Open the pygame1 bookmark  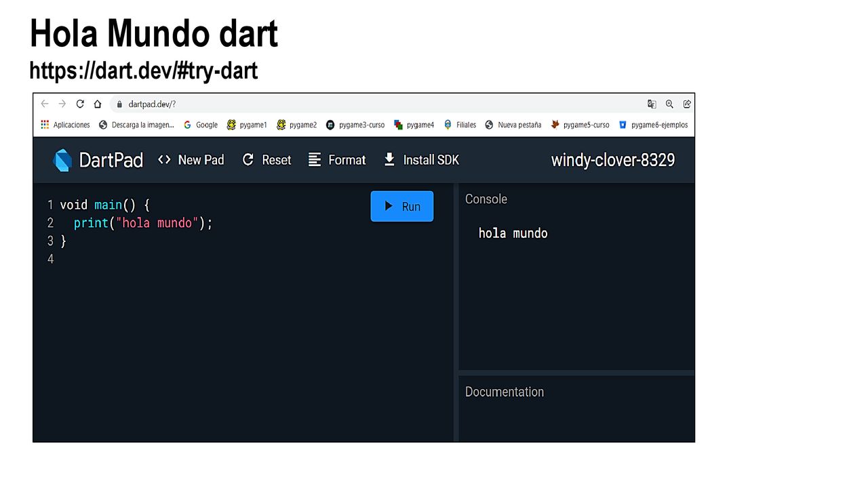(247, 125)
